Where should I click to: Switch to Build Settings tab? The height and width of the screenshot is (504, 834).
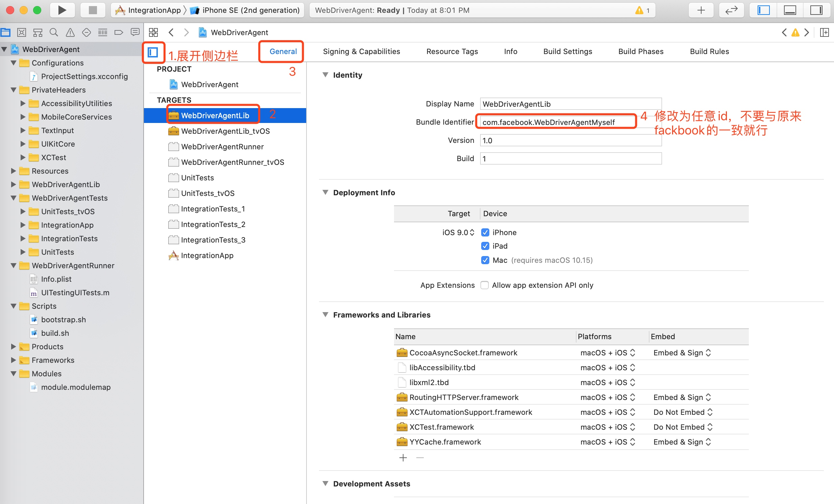point(567,51)
